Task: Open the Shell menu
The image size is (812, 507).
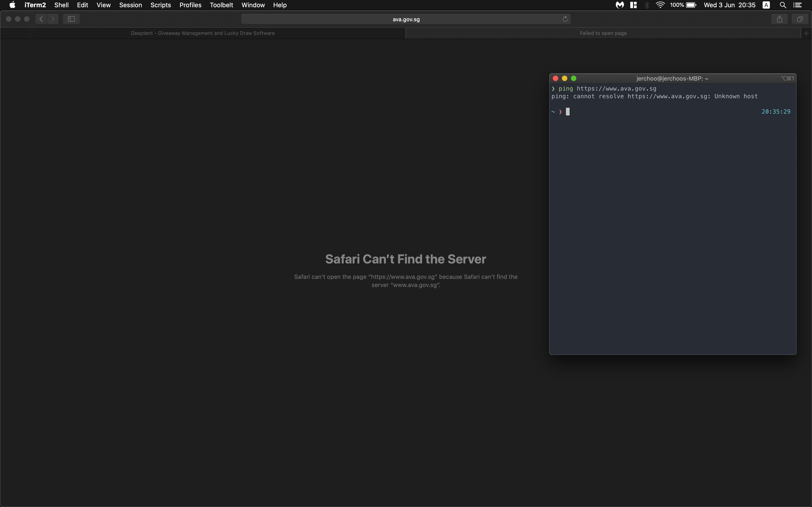Action: (61, 5)
